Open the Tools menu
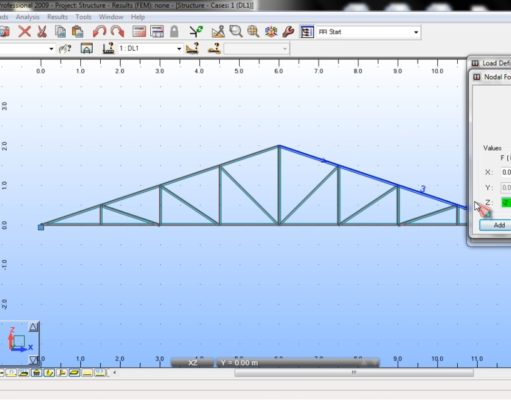511x400 pixels. 83,17
